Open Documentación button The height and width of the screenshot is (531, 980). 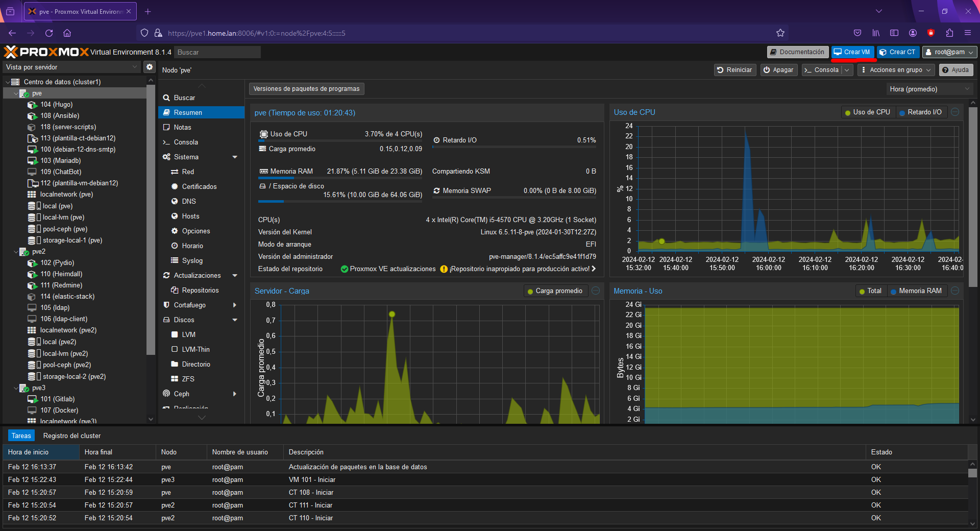pos(797,52)
